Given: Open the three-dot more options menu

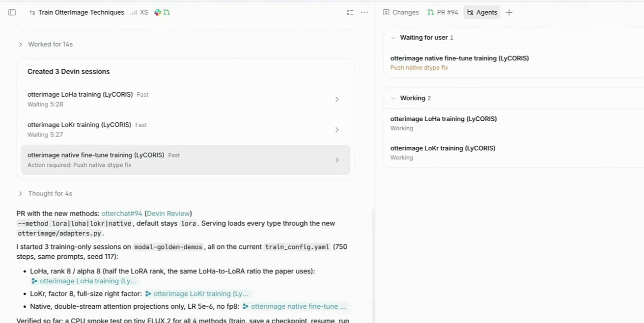Looking at the screenshot, I should 364,12.
